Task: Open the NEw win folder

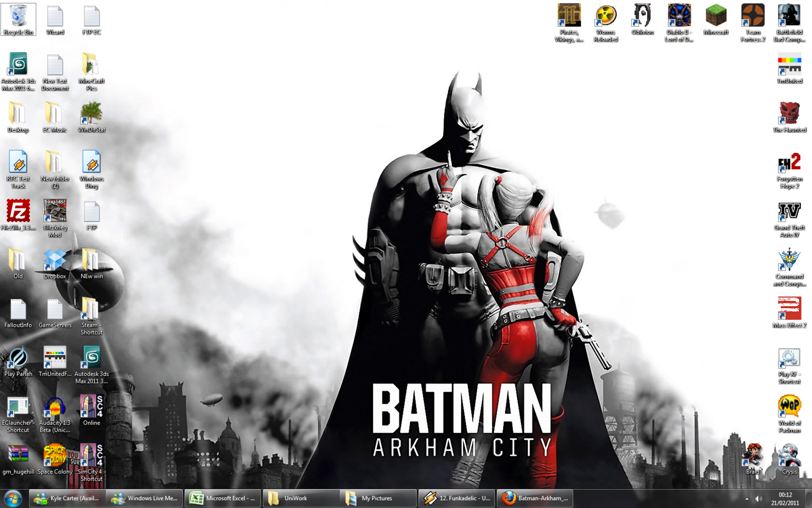Action: pos(92,263)
